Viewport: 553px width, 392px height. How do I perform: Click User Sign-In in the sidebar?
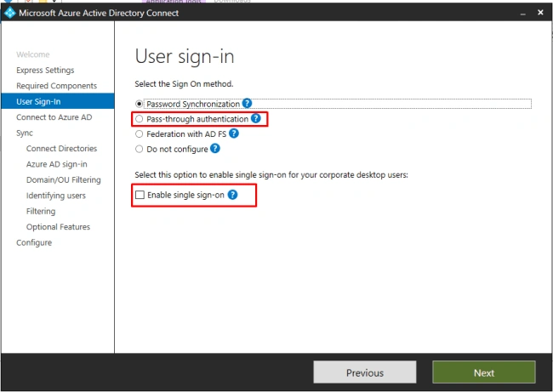pyautogui.click(x=58, y=101)
